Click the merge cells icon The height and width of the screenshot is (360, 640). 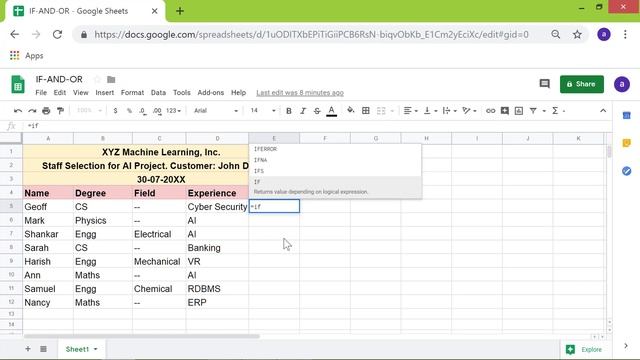381,111
